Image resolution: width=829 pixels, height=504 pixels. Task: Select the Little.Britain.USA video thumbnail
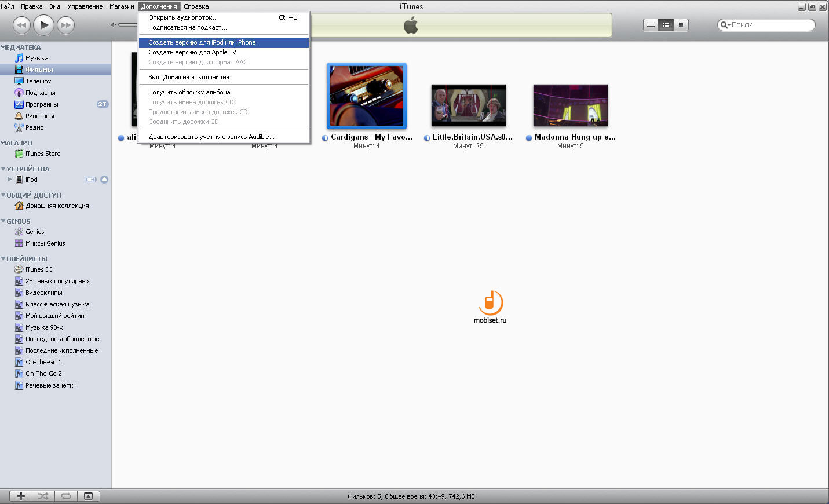tap(468, 105)
